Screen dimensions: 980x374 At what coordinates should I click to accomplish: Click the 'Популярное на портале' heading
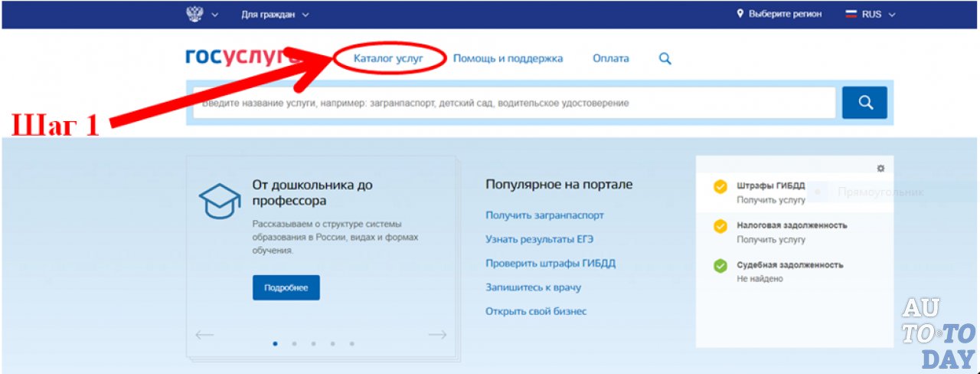pyautogui.click(x=559, y=185)
